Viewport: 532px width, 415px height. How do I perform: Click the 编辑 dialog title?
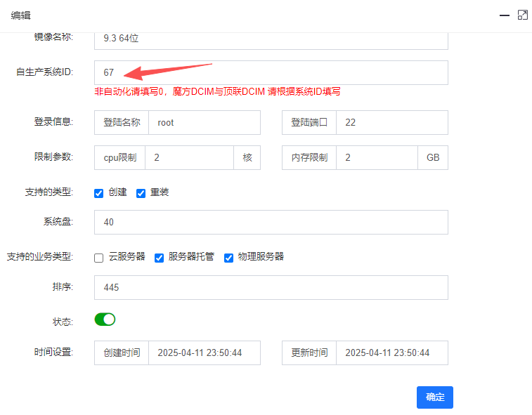click(x=20, y=15)
